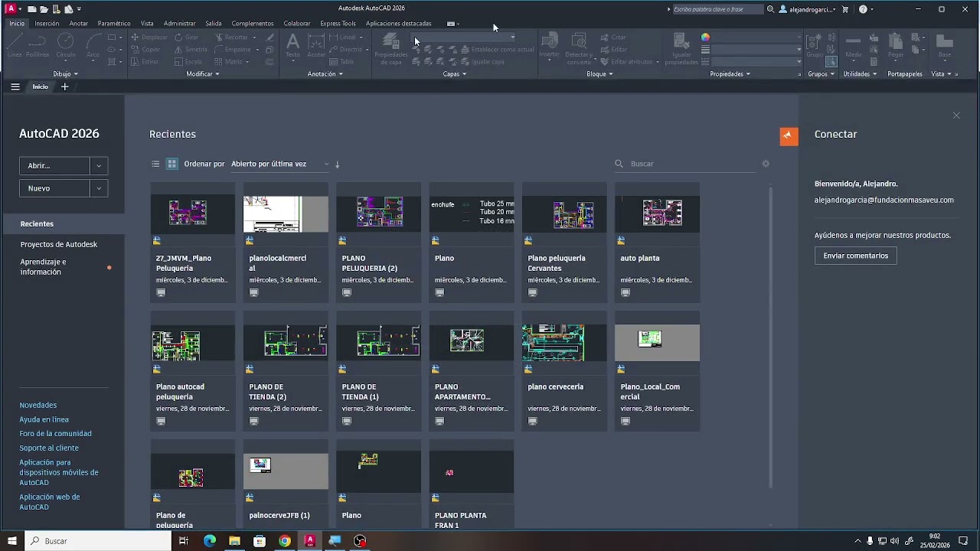Switch recent files to grid view
This screenshot has height=551, width=980.
pos(172,164)
